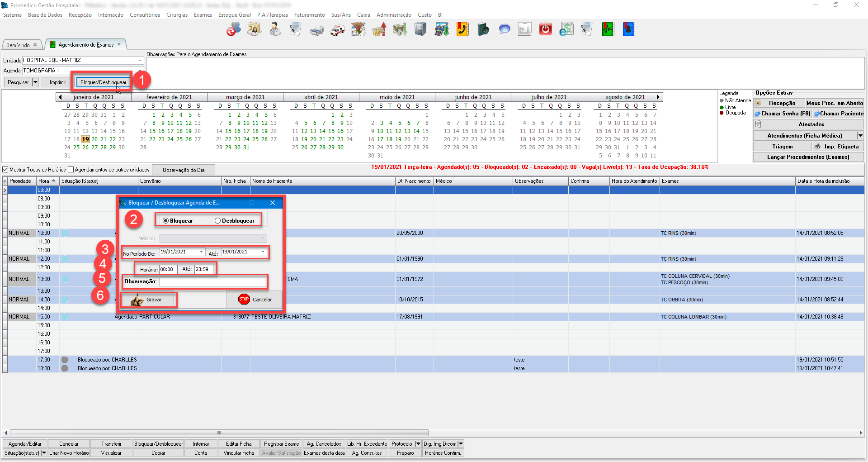868x462 pixels.
Task: Open the No Período De date dropdown
Action: coord(201,252)
